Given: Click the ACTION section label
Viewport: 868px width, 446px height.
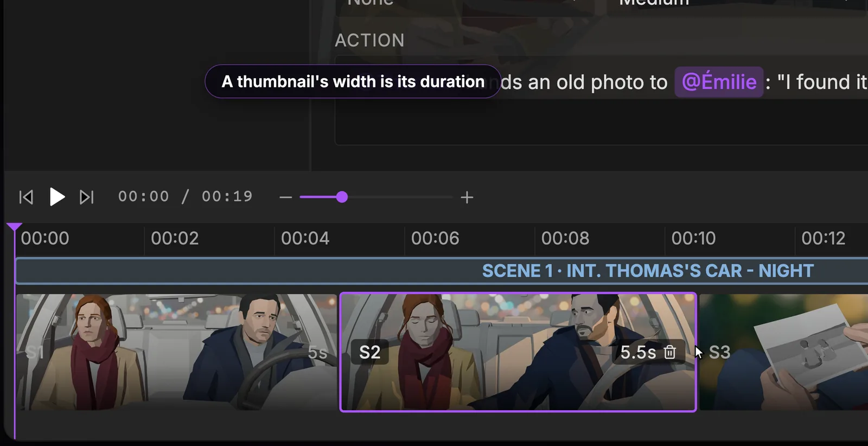Looking at the screenshot, I should tap(369, 40).
